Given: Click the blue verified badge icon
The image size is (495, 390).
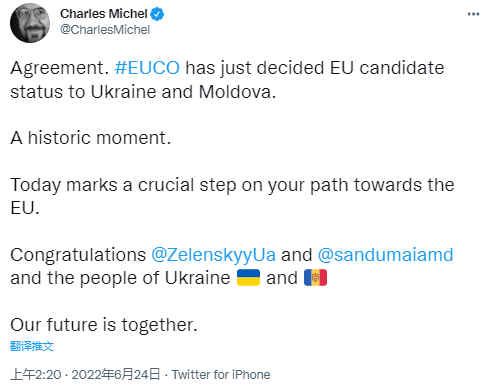Looking at the screenshot, I should [x=157, y=14].
